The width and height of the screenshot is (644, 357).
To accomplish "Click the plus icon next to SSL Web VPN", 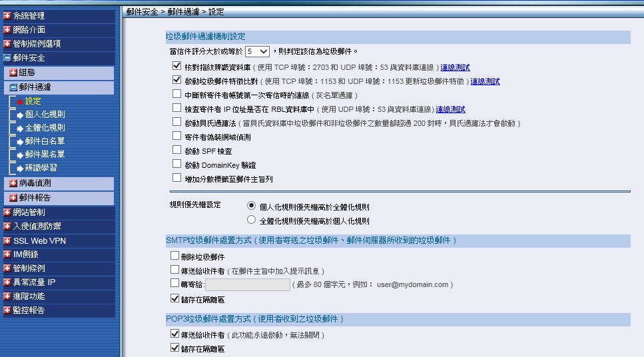I will pos(7,240).
